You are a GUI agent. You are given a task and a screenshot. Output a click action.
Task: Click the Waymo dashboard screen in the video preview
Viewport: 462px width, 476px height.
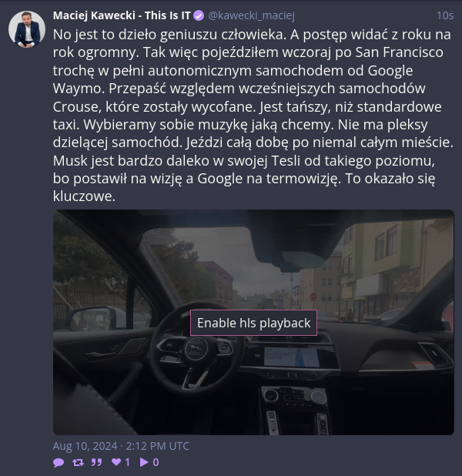point(292,357)
